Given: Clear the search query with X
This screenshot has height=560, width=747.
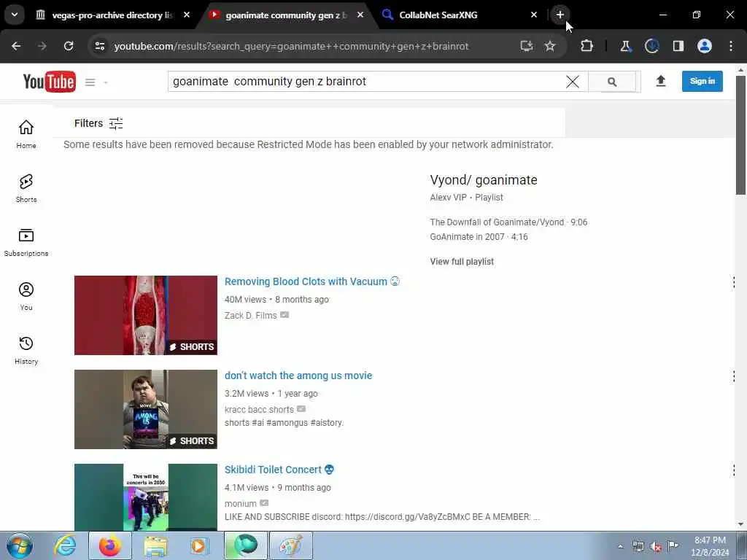Looking at the screenshot, I should pyautogui.click(x=573, y=82).
